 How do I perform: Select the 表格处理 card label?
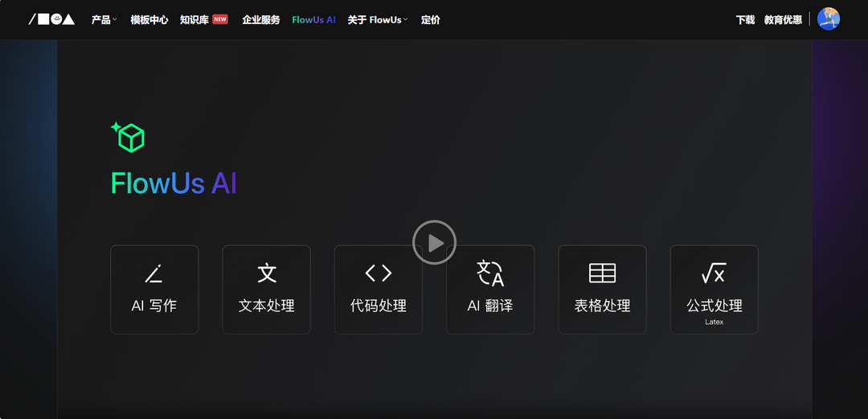click(602, 306)
